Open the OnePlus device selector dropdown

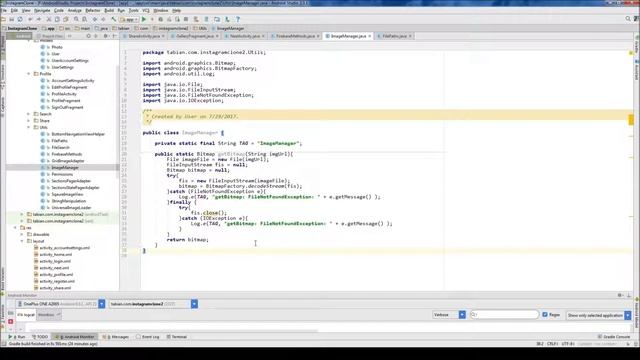click(102, 304)
